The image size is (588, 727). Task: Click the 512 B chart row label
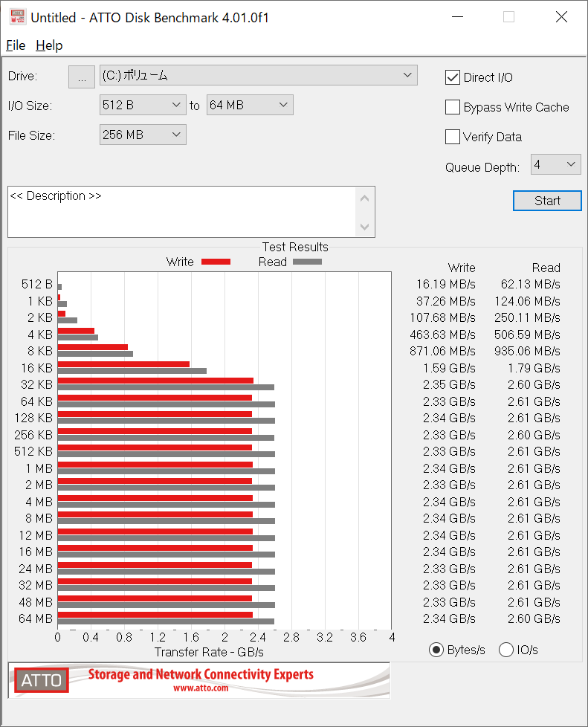point(36,284)
